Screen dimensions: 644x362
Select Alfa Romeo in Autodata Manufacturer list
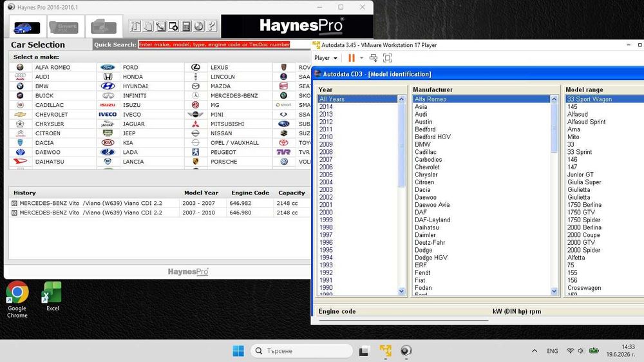(x=482, y=99)
